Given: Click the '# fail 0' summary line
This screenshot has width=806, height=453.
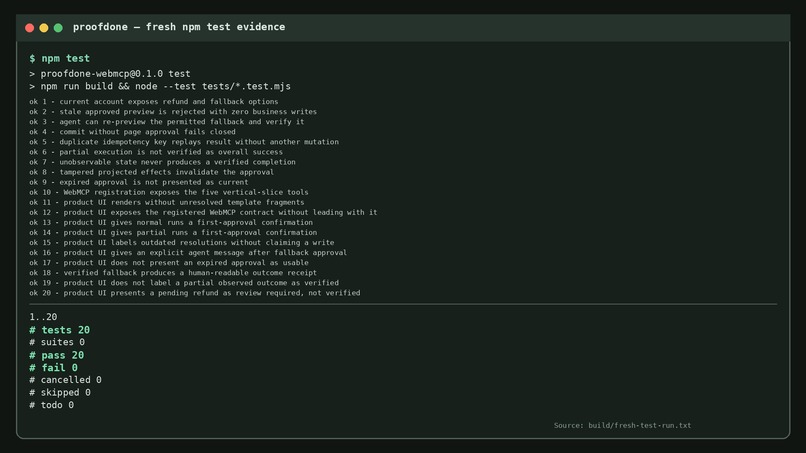Looking at the screenshot, I should [x=53, y=368].
